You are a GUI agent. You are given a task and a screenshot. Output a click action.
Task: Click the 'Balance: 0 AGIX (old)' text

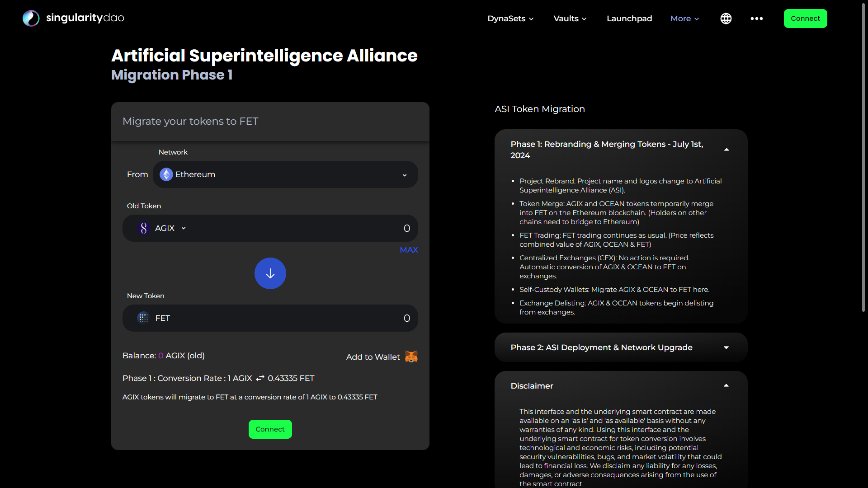[x=164, y=356]
